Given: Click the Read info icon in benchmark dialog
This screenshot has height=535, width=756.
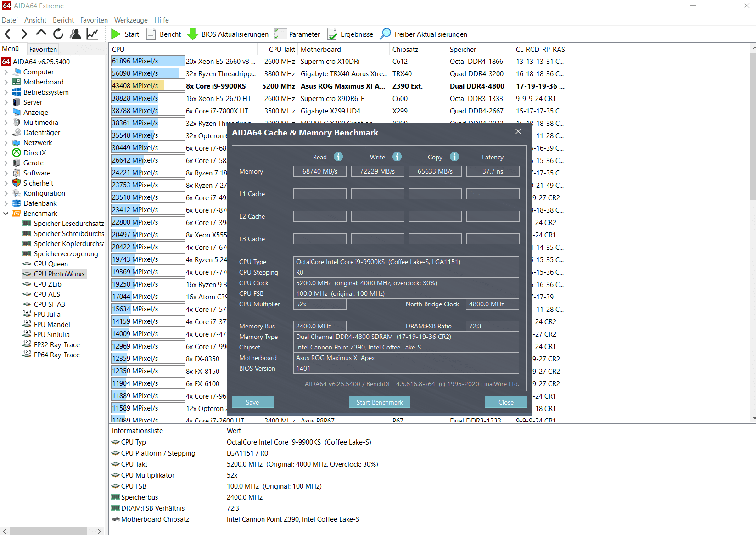Looking at the screenshot, I should pos(338,157).
